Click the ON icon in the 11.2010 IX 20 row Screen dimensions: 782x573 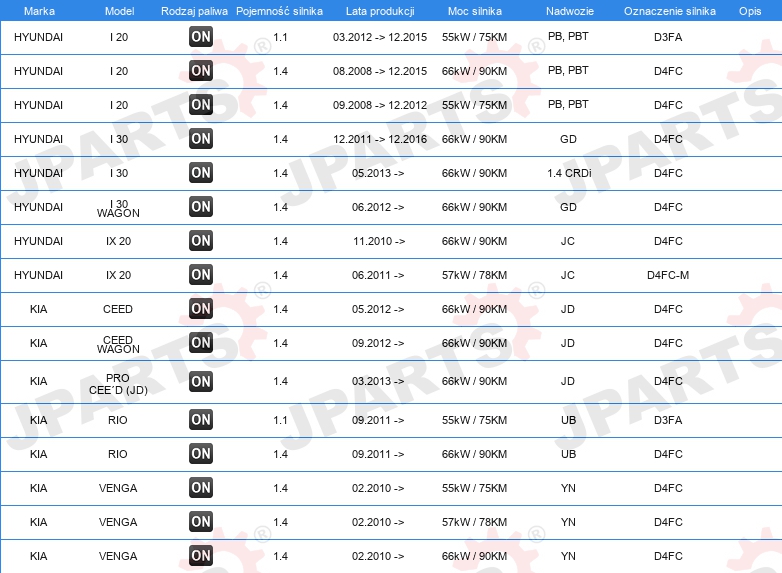(200, 240)
